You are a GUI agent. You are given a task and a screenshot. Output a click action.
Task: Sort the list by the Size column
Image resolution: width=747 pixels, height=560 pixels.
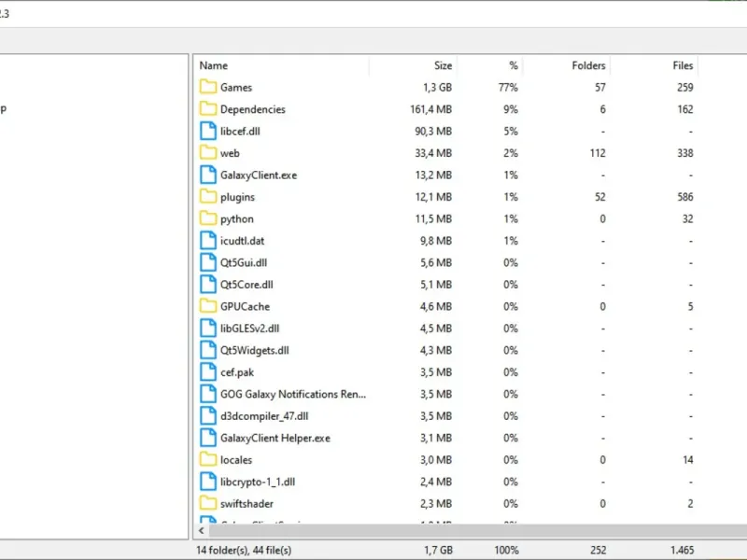tap(413, 65)
